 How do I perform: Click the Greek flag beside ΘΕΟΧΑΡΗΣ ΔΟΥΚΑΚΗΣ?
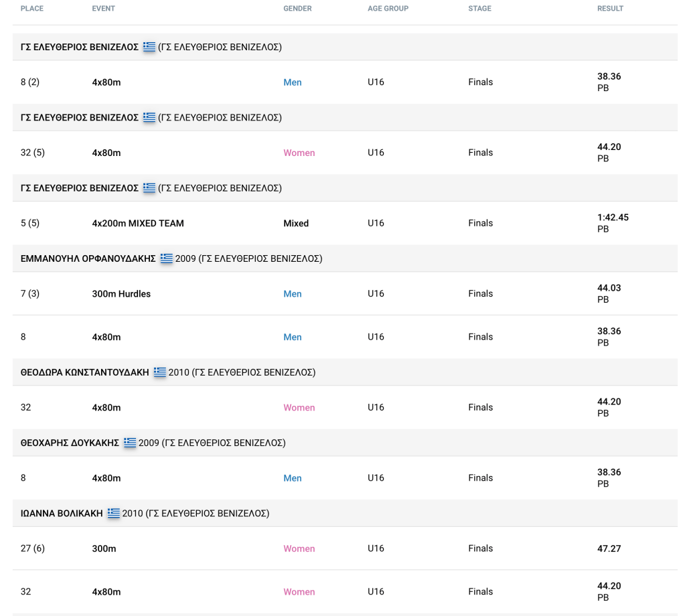[x=129, y=443]
